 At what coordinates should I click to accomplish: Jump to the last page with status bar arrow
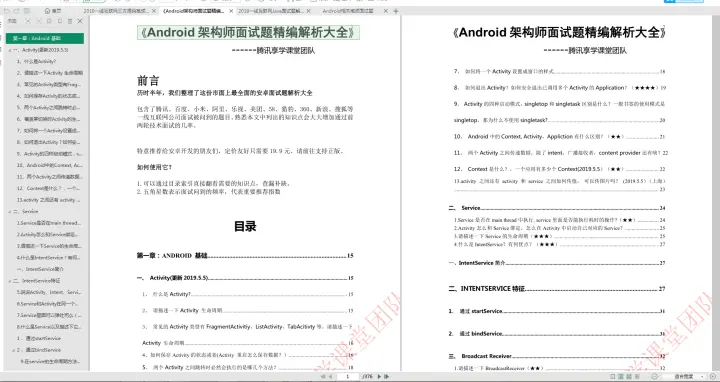(x=387, y=376)
